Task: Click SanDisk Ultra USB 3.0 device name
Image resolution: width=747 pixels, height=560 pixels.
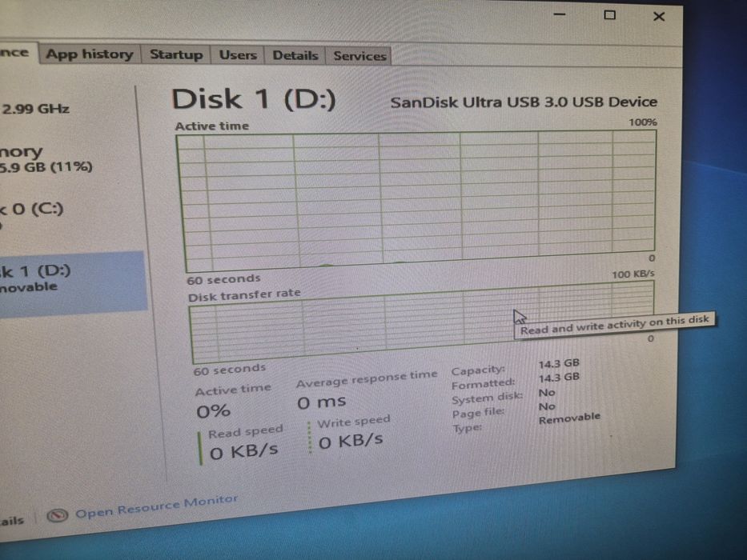Action: pyautogui.click(x=524, y=102)
